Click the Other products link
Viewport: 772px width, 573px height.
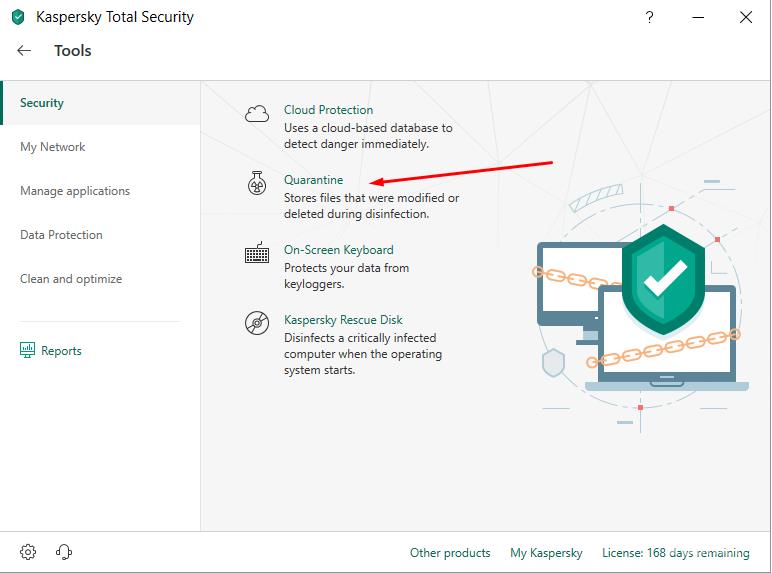coord(450,553)
